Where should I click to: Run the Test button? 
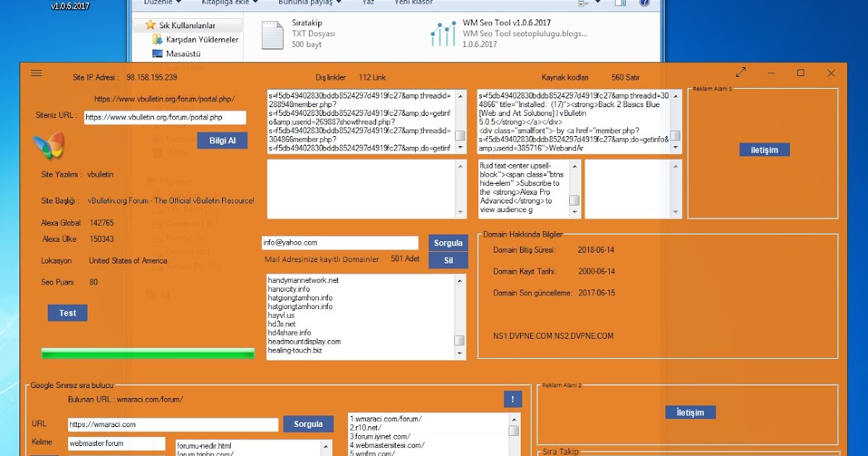68,313
